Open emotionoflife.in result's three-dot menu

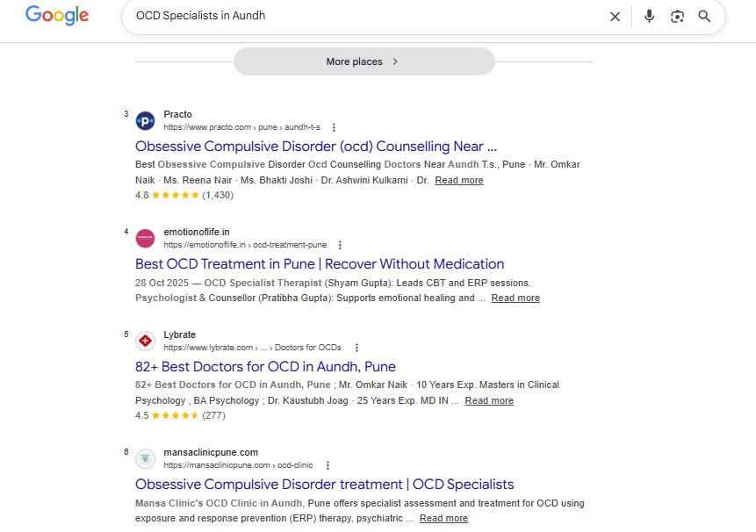point(340,245)
